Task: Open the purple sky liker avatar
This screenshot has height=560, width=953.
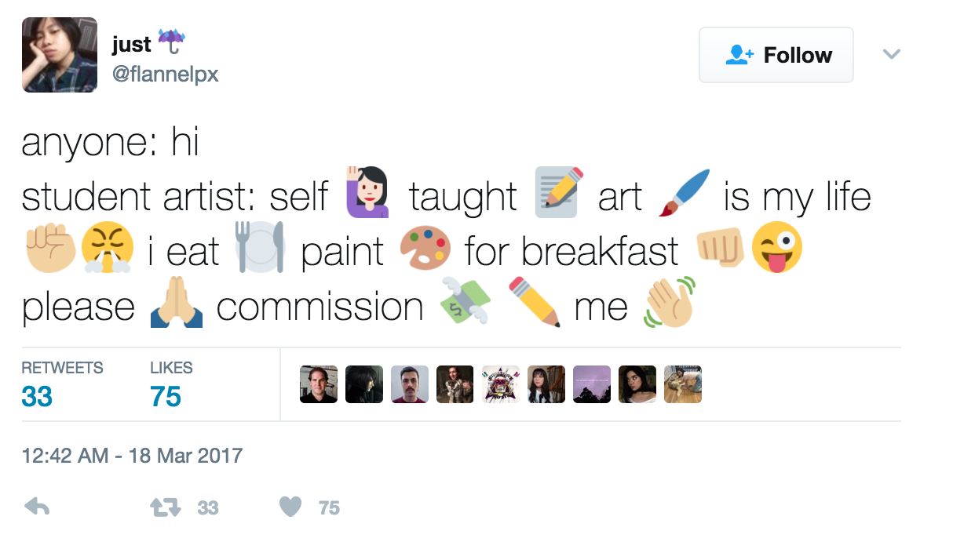Action: 592,384
